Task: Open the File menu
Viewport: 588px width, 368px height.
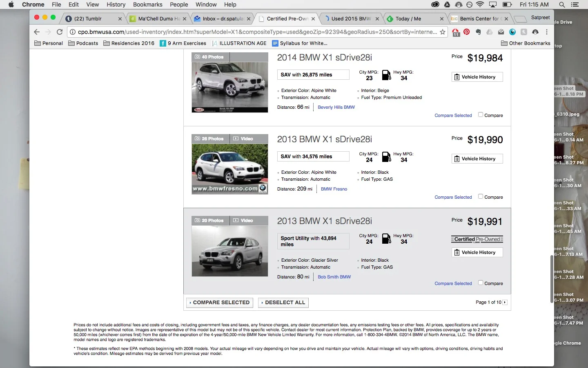Action: click(56, 4)
